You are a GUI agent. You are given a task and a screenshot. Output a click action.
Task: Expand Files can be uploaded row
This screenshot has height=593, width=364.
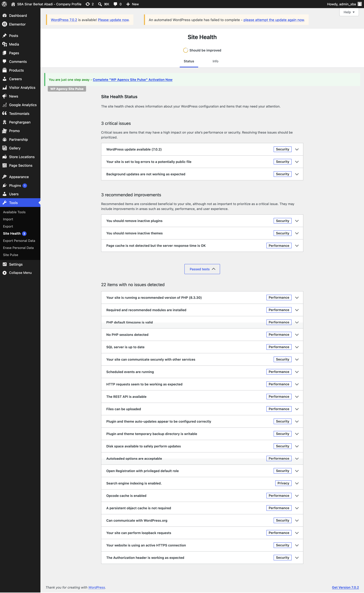point(202,409)
